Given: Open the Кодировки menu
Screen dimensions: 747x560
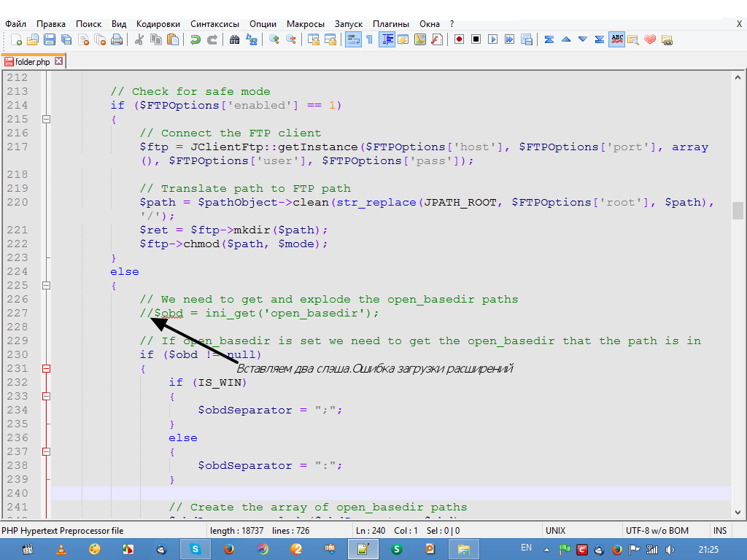Looking at the screenshot, I should tap(159, 24).
